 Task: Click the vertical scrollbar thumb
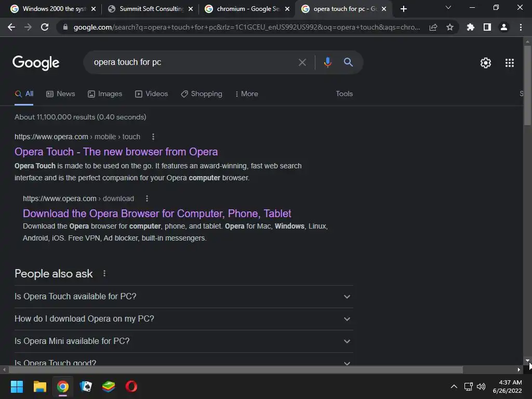(x=527, y=85)
